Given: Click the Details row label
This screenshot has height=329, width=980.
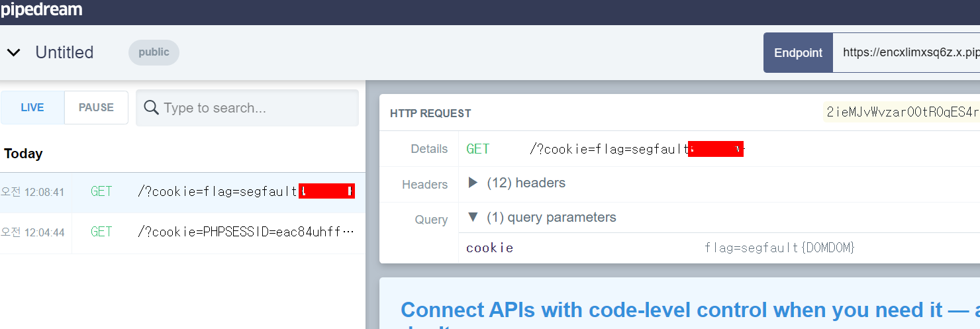Looking at the screenshot, I should point(429,149).
